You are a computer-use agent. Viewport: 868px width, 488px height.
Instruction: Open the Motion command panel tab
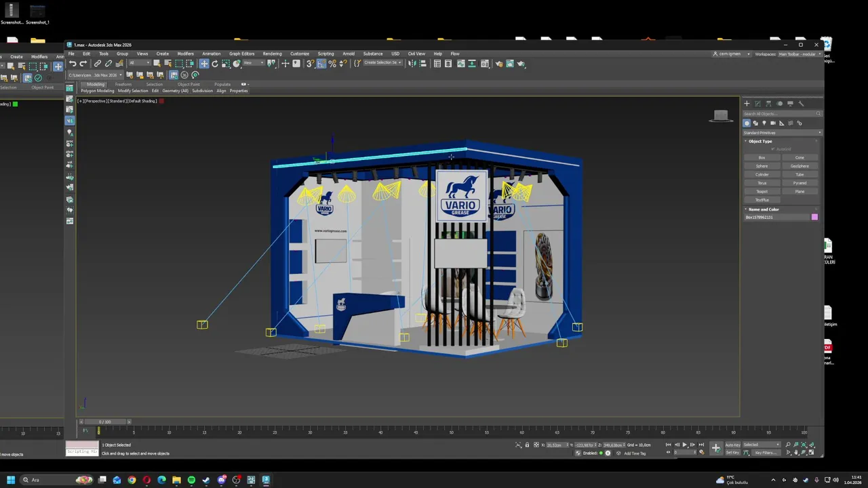pyautogui.click(x=779, y=104)
